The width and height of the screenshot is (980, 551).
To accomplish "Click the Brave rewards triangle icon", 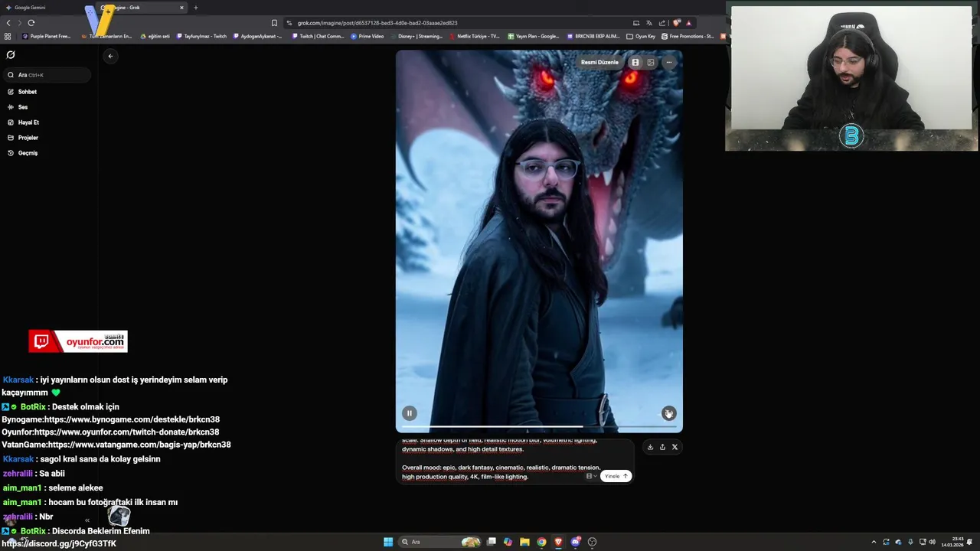I will pyautogui.click(x=688, y=23).
